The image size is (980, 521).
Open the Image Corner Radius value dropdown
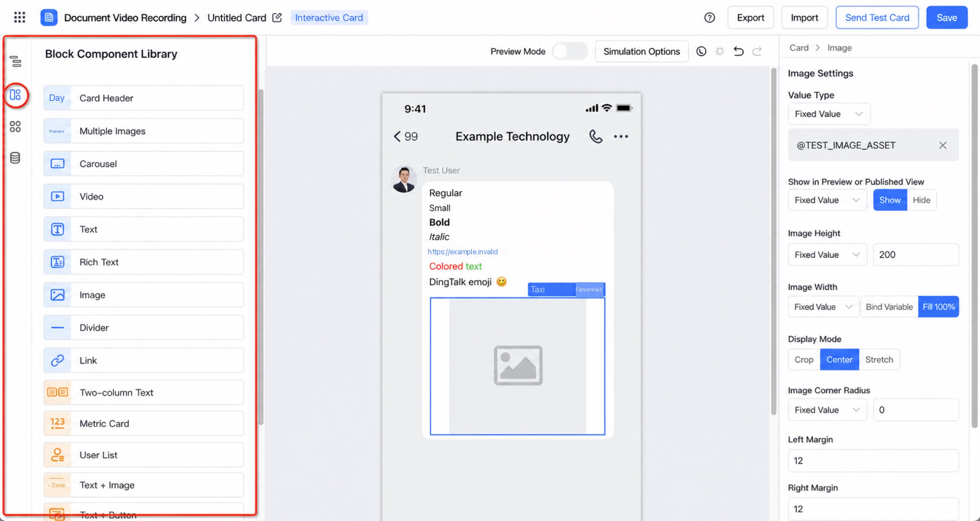click(827, 410)
